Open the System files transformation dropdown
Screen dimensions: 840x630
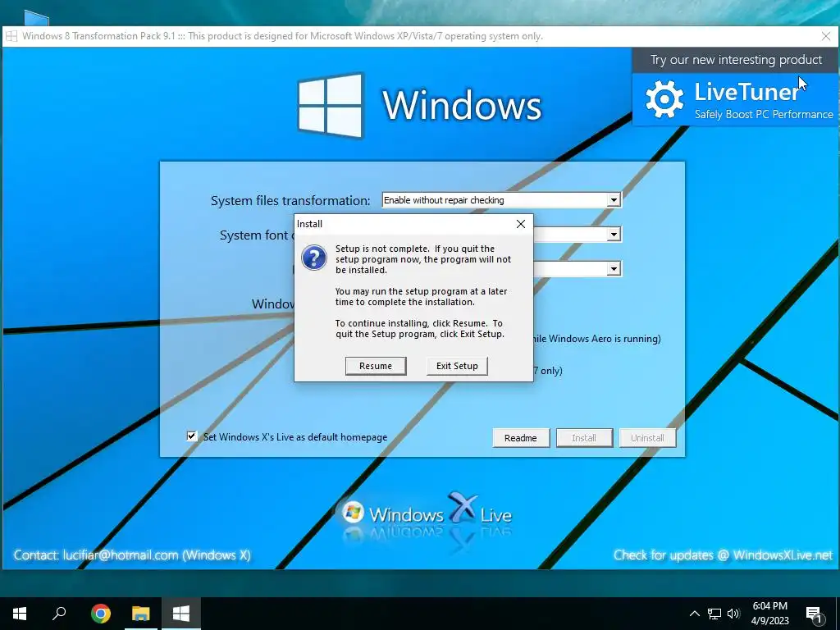[x=614, y=200]
